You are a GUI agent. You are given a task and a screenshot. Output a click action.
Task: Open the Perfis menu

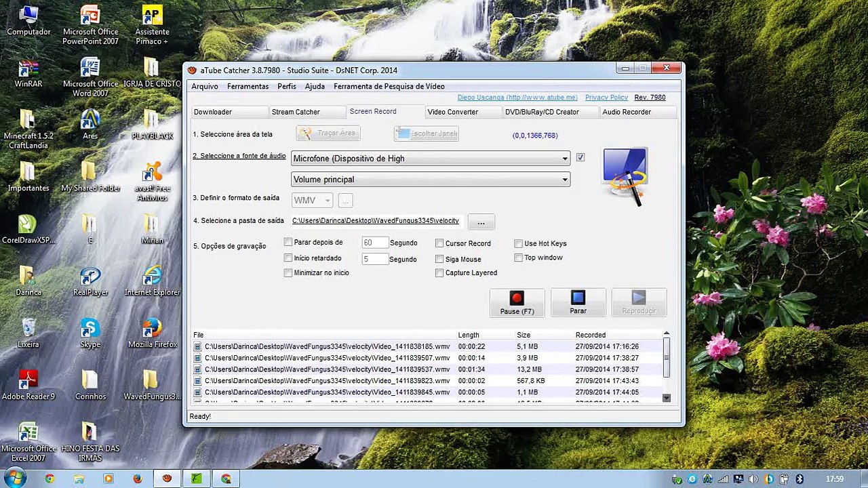[x=287, y=86]
